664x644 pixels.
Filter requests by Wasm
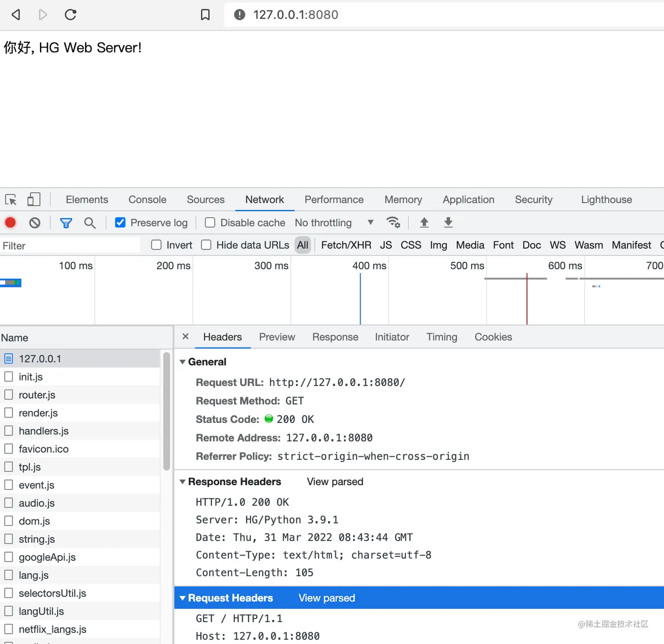[589, 245]
